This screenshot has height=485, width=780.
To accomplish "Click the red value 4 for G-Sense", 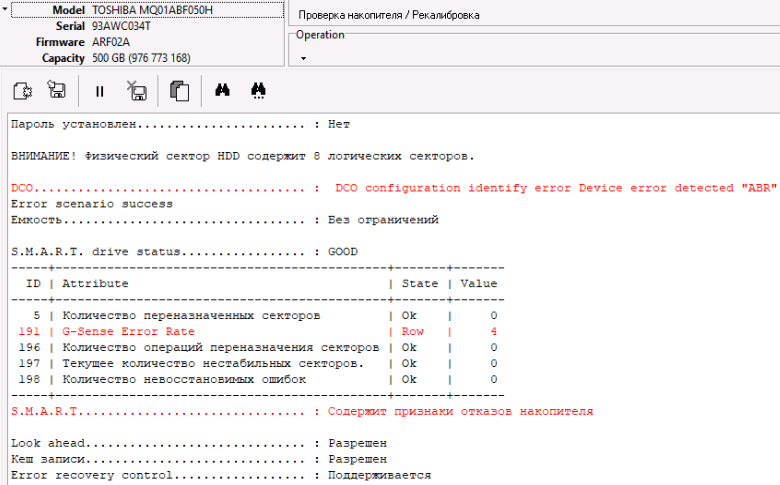I will click(x=493, y=331).
